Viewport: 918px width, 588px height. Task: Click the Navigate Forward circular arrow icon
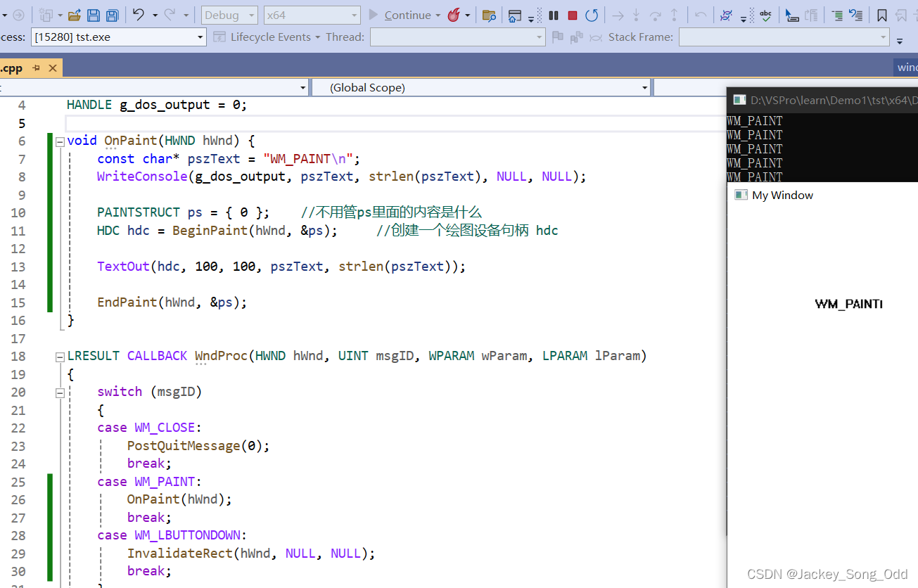click(19, 15)
